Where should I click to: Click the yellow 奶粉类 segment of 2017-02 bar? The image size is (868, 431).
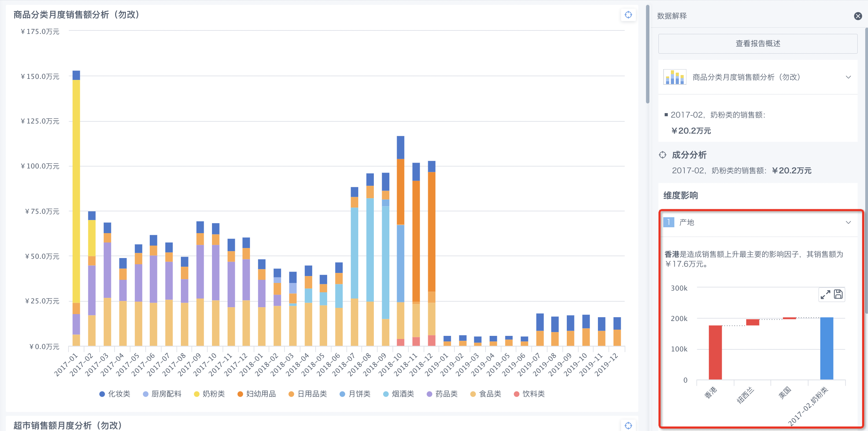click(92, 238)
